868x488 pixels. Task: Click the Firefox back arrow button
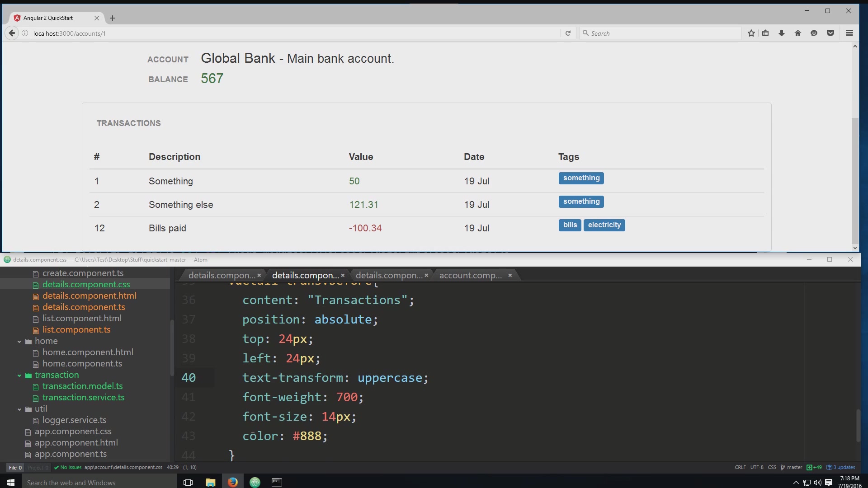pyautogui.click(x=12, y=33)
